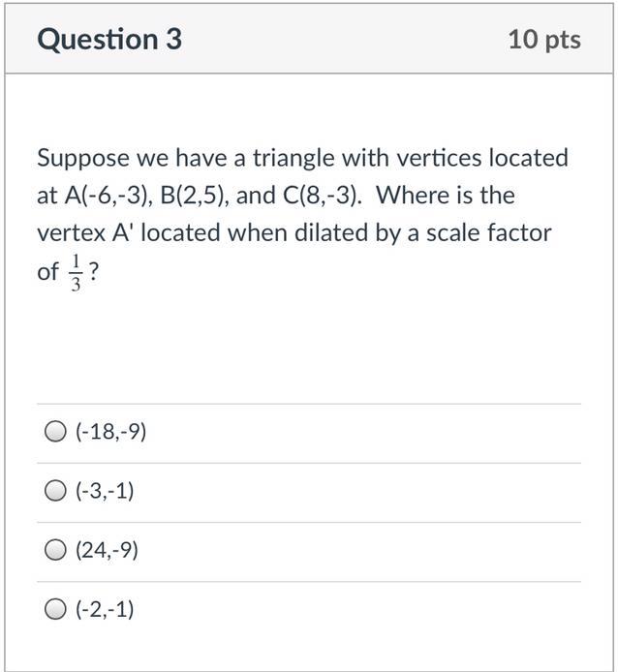618x672 pixels.
Task: Select the (-18,-9) radio button
Action: 56,433
